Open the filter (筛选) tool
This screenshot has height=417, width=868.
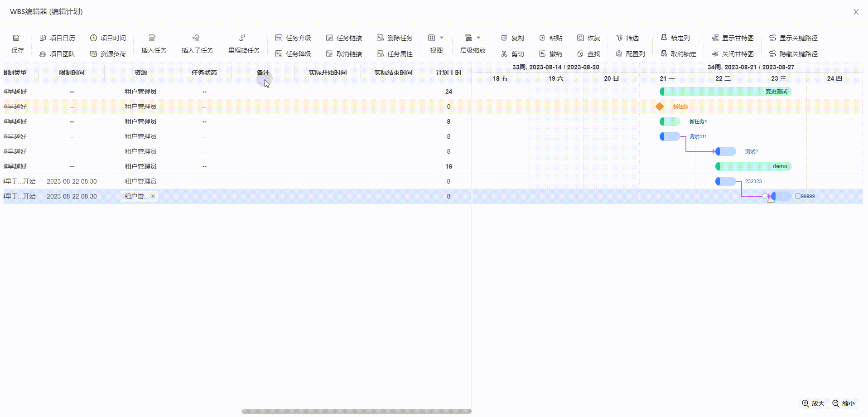click(627, 38)
